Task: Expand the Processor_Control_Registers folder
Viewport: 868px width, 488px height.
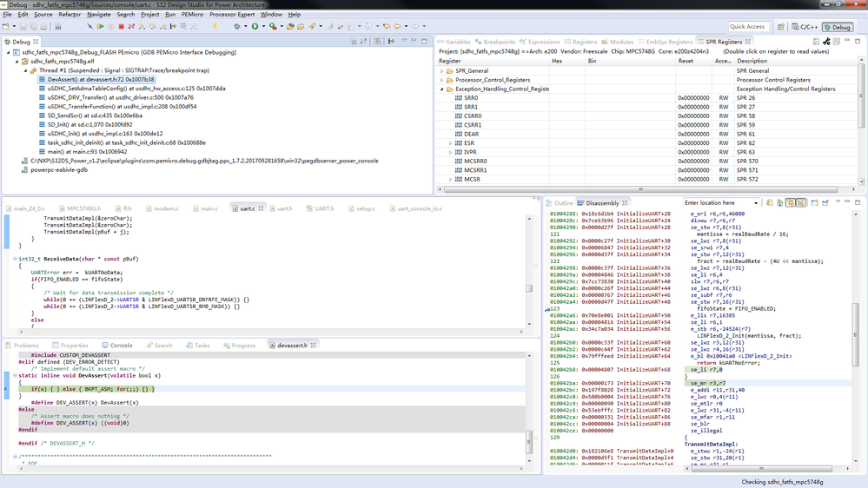Action: pyautogui.click(x=441, y=80)
